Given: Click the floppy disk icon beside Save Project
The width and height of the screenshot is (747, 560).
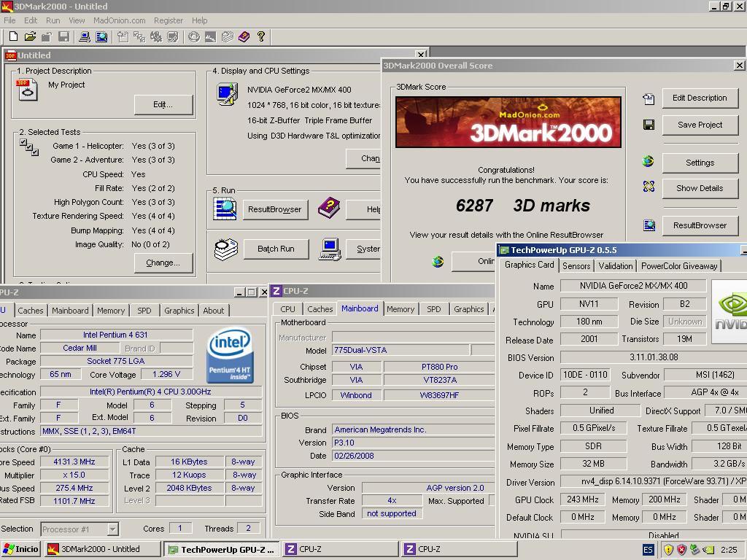Looking at the screenshot, I should [649, 125].
